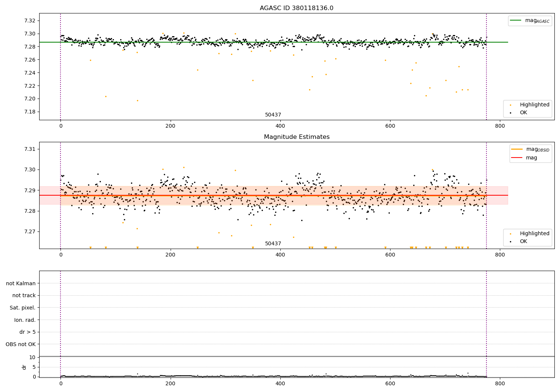Click the '50437' label in Magnitude Estimates plot
Viewport: 560px width, 392px height.
(x=273, y=243)
